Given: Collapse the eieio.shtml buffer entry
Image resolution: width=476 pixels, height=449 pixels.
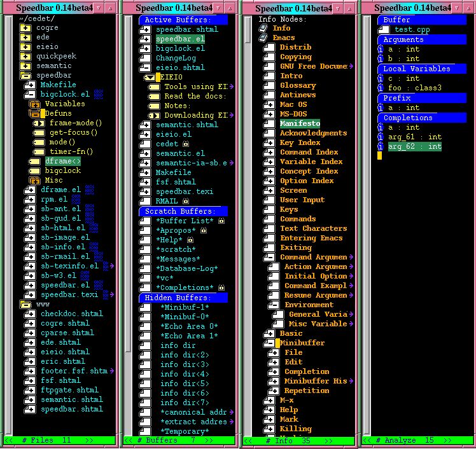Looking at the screenshot, I should [x=144, y=67].
